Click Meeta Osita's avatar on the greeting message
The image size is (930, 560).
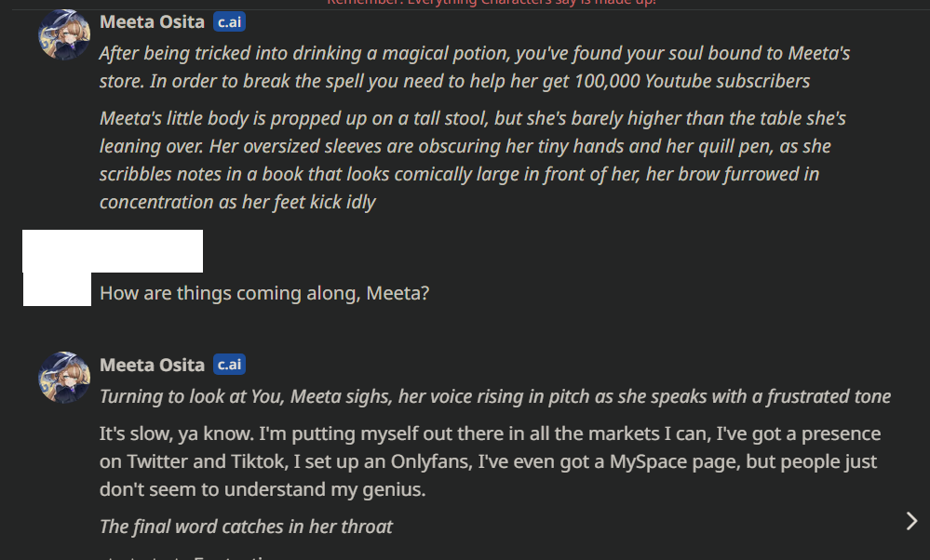click(x=63, y=34)
